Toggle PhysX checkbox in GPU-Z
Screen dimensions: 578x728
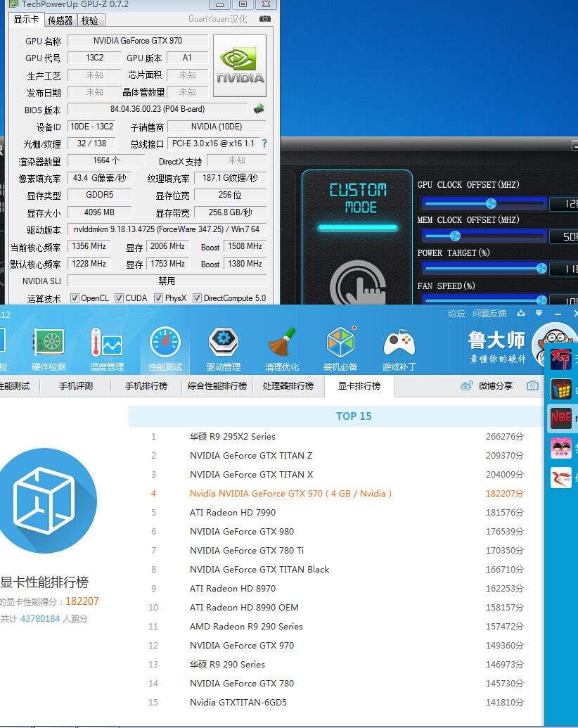click(158, 298)
